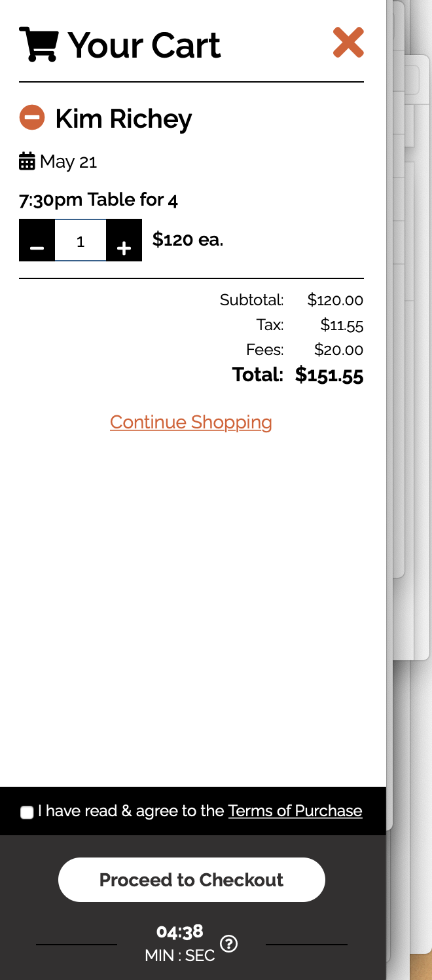Screen dimensions: 432x980
Task: Click the "7:30pm Table for 4" label
Action: coord(98,199)
